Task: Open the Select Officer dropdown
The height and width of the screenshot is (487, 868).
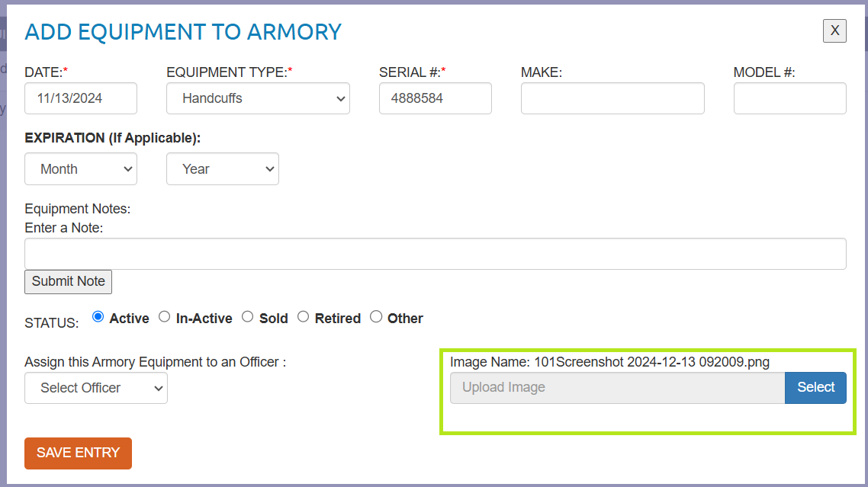Action: tap(96, 388)
